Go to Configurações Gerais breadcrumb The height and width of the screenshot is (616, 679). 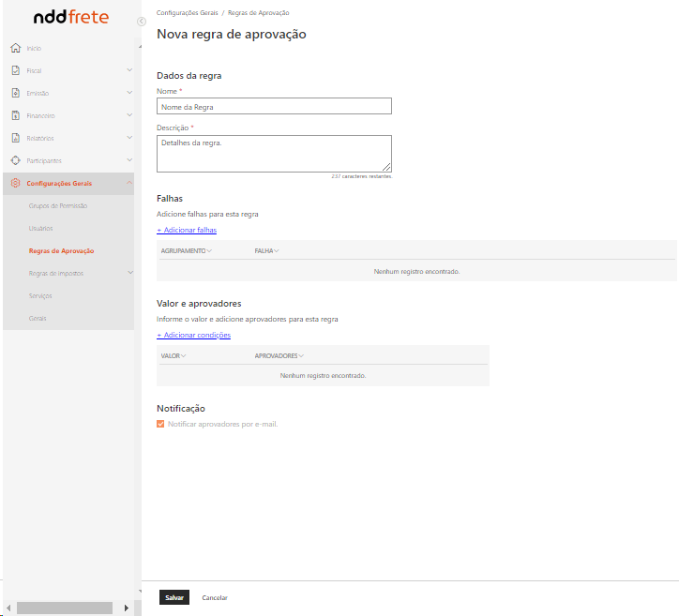pos(187,13)
